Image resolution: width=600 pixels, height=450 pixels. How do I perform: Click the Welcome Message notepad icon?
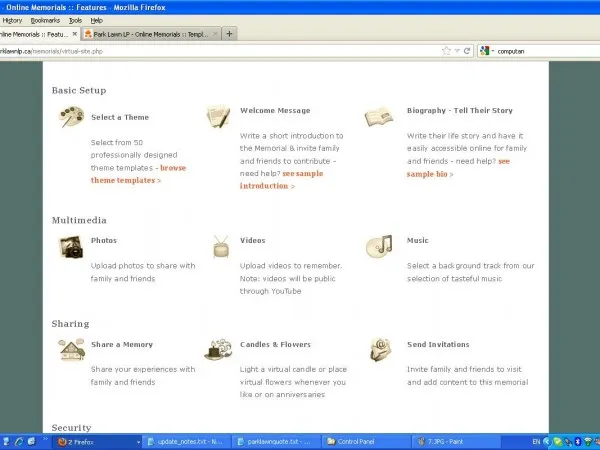(219, 116)
